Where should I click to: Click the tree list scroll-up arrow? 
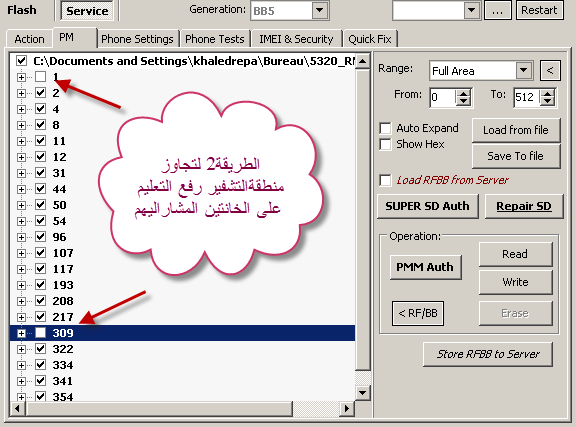click(362, 61)
